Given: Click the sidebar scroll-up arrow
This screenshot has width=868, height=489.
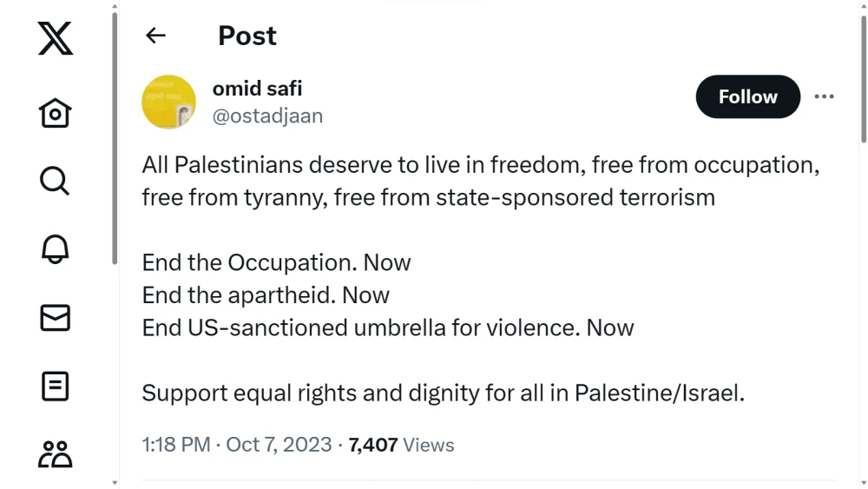Looking at the screenshot, I should (x=114, y=7).
